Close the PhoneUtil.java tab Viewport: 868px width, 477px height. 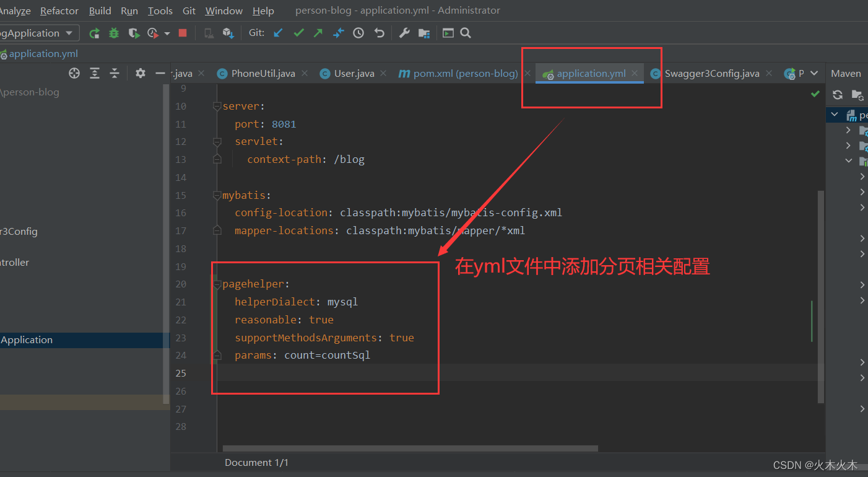point(305,73)
